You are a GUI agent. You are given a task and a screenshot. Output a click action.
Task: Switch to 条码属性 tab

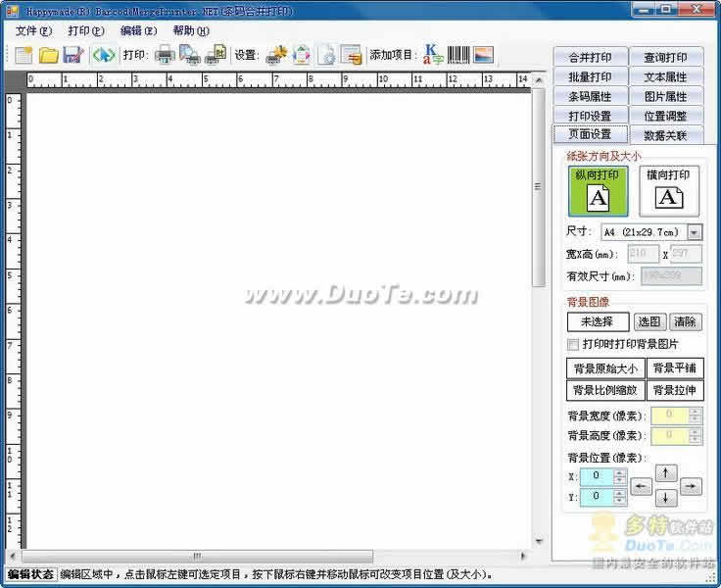(x=591, y=96)
